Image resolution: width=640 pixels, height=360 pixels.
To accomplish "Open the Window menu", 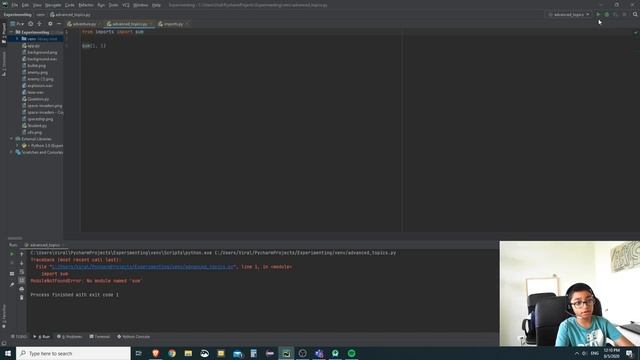I will click(x=141, y=5).
